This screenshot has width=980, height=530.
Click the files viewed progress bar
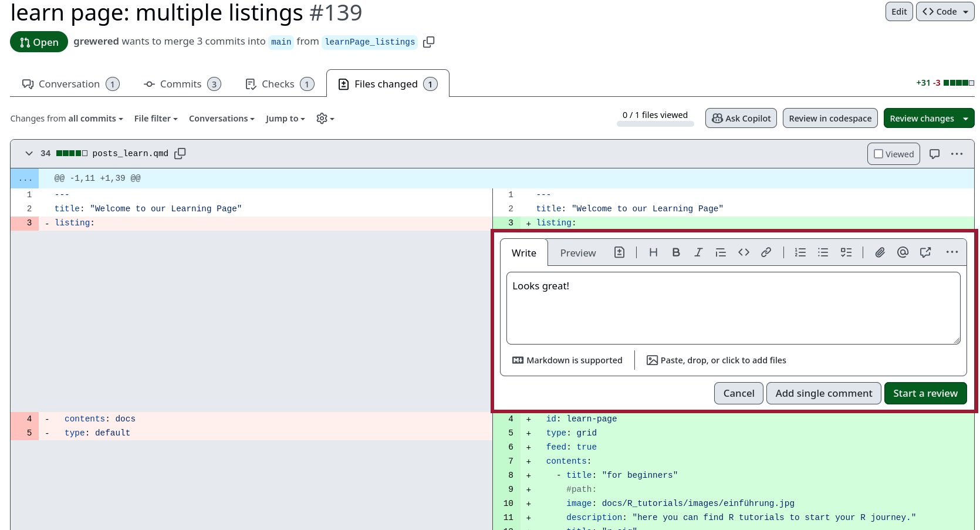pos(655,124)
